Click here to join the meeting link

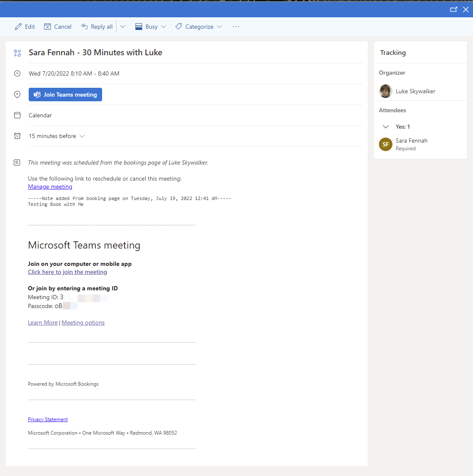(x=68, y=272)
